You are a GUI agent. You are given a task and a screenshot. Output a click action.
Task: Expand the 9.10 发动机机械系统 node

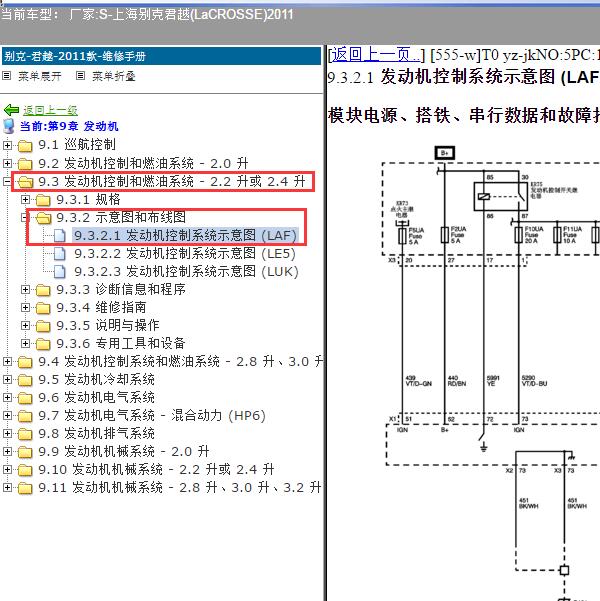pyautogui.click(x=7, y=470)
